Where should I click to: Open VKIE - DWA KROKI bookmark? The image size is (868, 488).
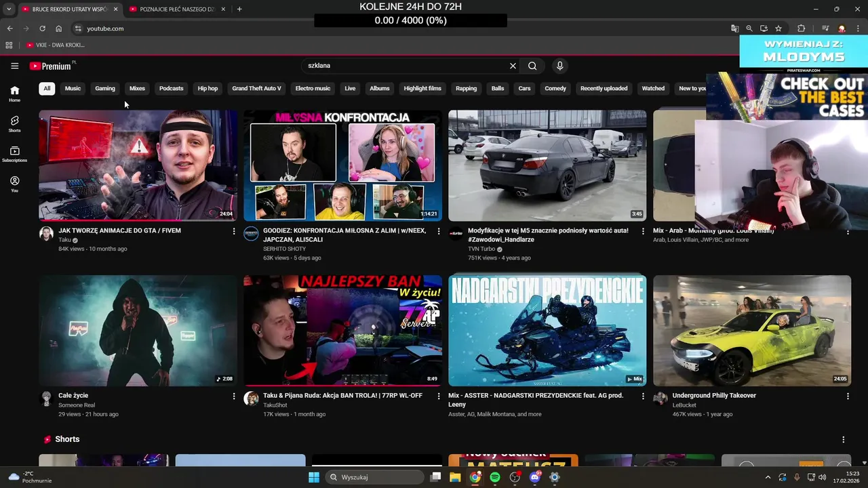56,45
